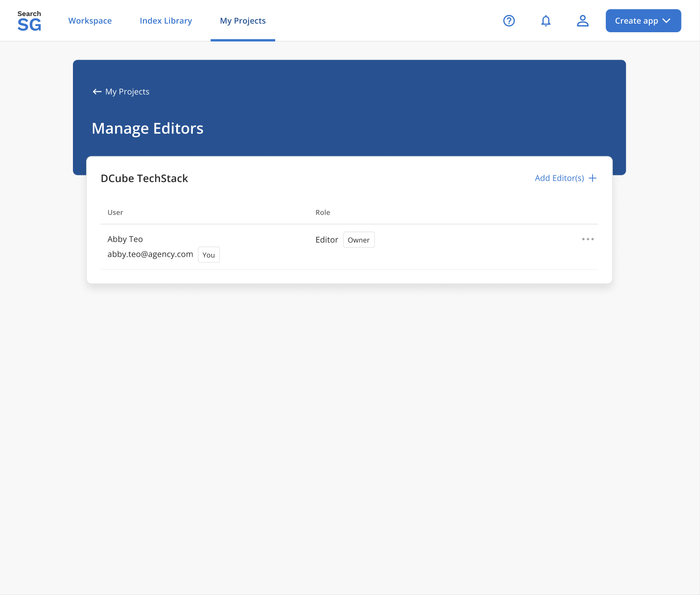Check notifications via the bell icon
700x595 pixels.
coord(546,20)
